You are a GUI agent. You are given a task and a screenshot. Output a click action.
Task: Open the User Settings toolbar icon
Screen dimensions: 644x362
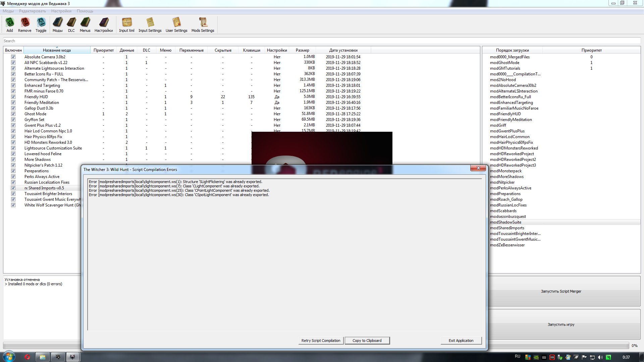coord(176,25)
